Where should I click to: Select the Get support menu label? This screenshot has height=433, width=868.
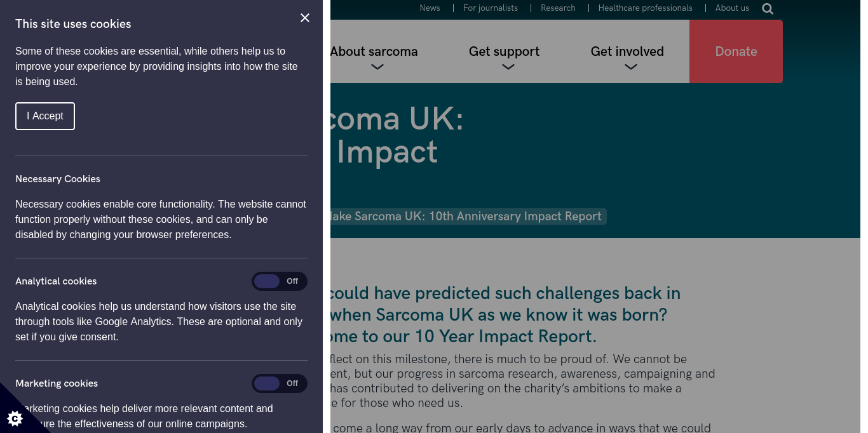[504, 51]
